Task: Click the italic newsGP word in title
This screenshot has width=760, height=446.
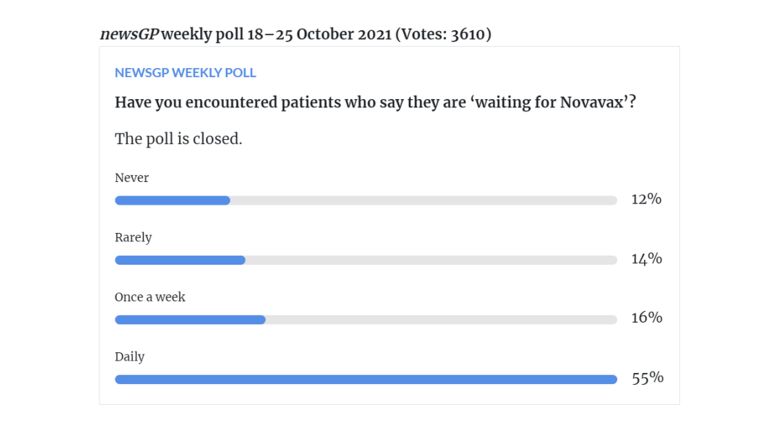Action: (x=129, y=34)
